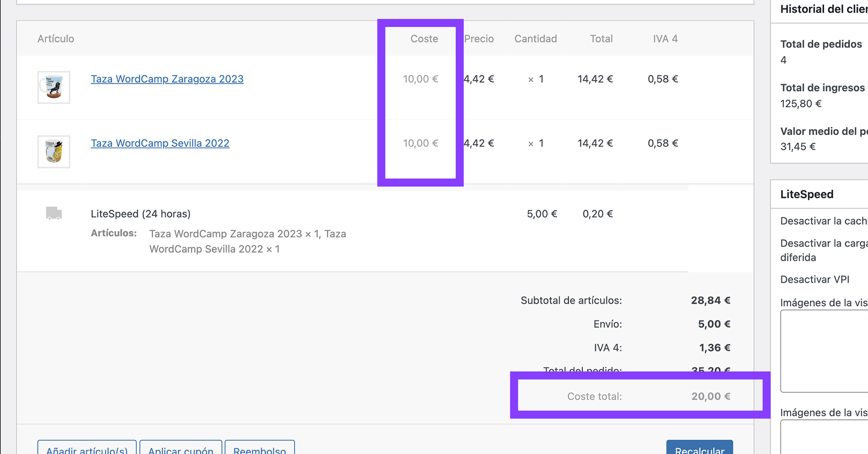Focus the first Imágenes de la vis text area

825,351
